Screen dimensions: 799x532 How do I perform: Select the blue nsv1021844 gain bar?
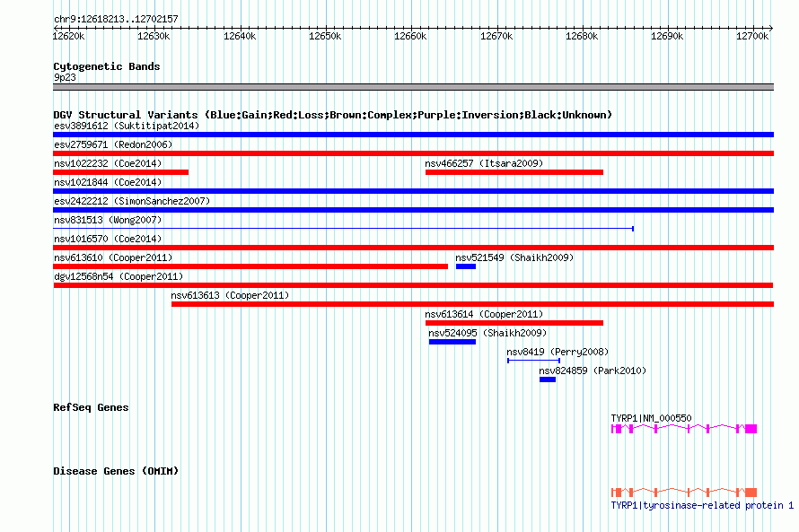[x=413, y=191]
